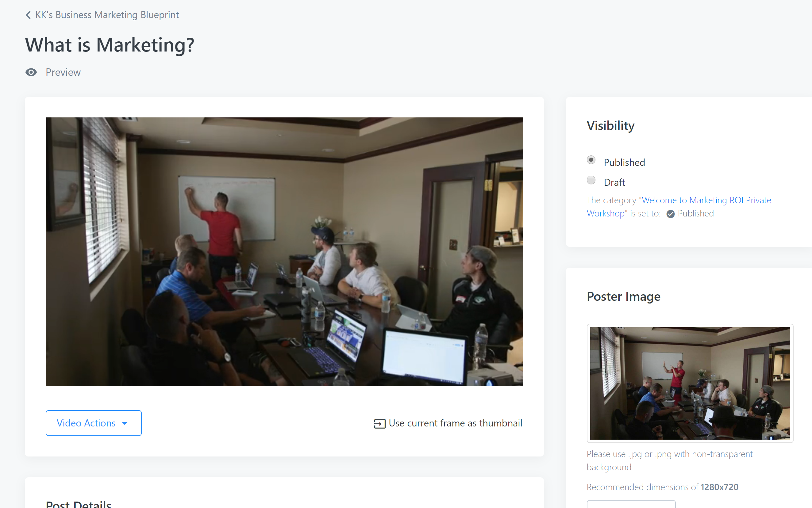Click the Published checkmark status icon

pyautogui.click(x=670, y=214)
